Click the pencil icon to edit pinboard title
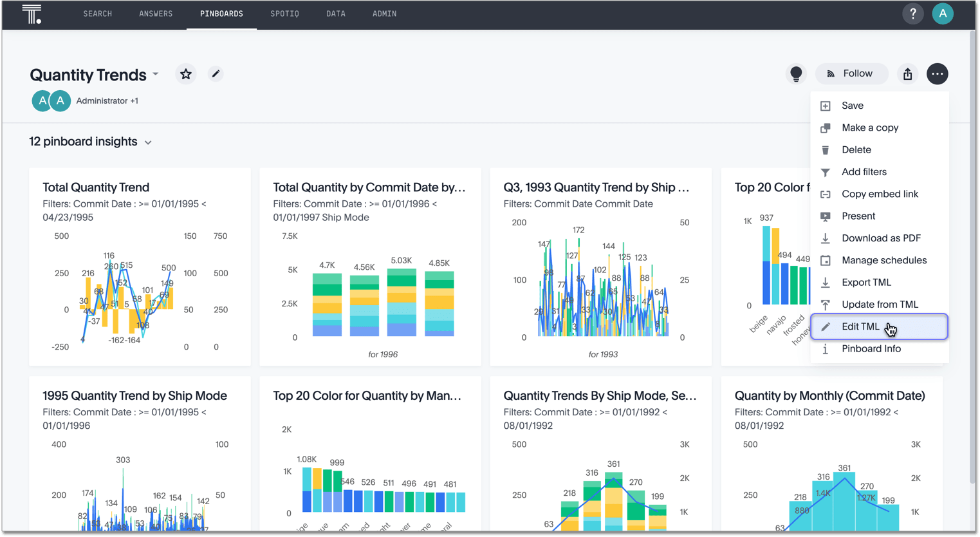The image size is (980, 537). (x=216, y=74)
